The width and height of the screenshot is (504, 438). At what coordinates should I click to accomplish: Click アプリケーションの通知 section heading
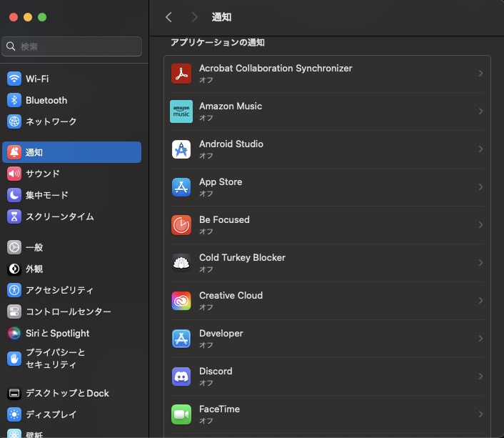(218, 42)
